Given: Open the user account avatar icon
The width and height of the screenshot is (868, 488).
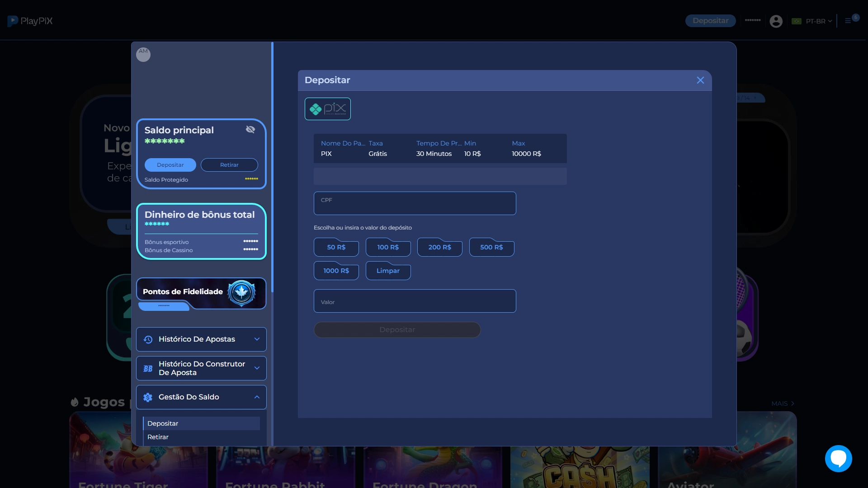Looking at the screenshot, I should point(776,21).
